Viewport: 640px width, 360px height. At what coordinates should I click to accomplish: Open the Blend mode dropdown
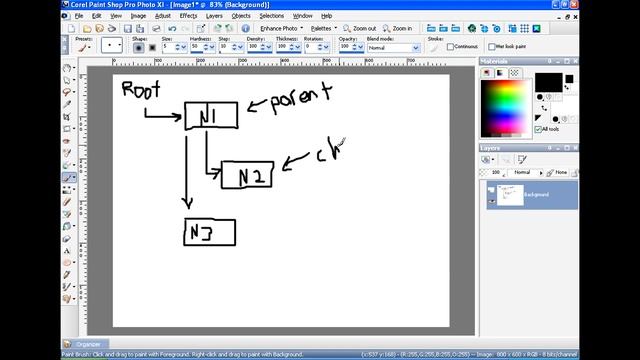416,48
